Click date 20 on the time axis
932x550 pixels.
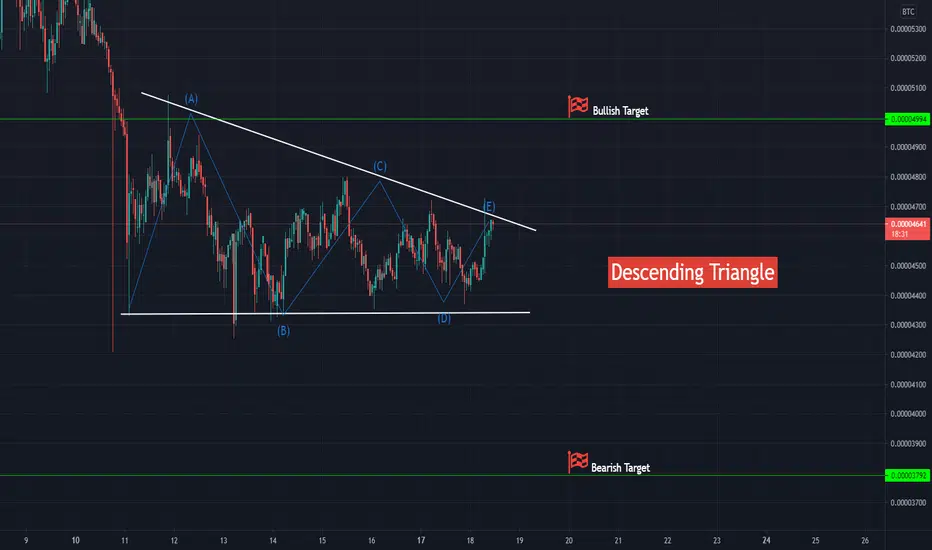(569, 540)
